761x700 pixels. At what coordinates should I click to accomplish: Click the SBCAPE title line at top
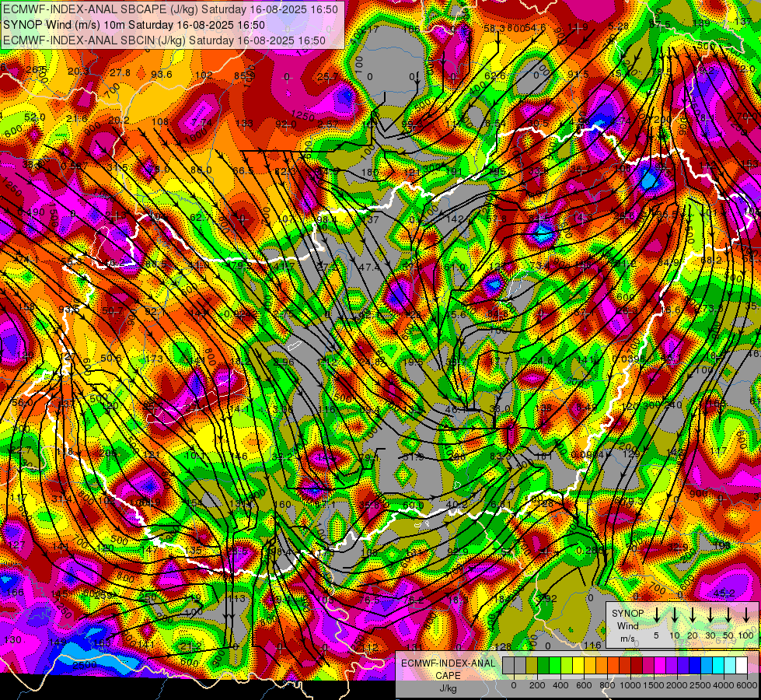(170, 9)
